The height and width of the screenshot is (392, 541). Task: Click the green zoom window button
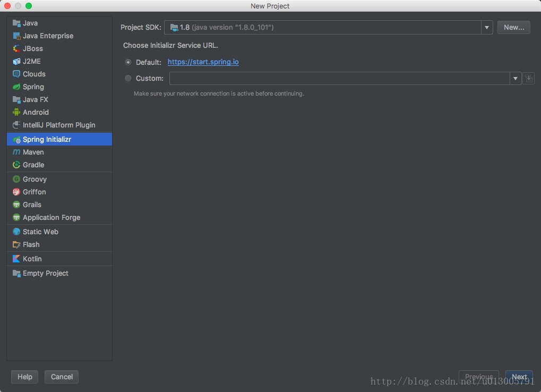pyautogui.click(x=29, y=6)
